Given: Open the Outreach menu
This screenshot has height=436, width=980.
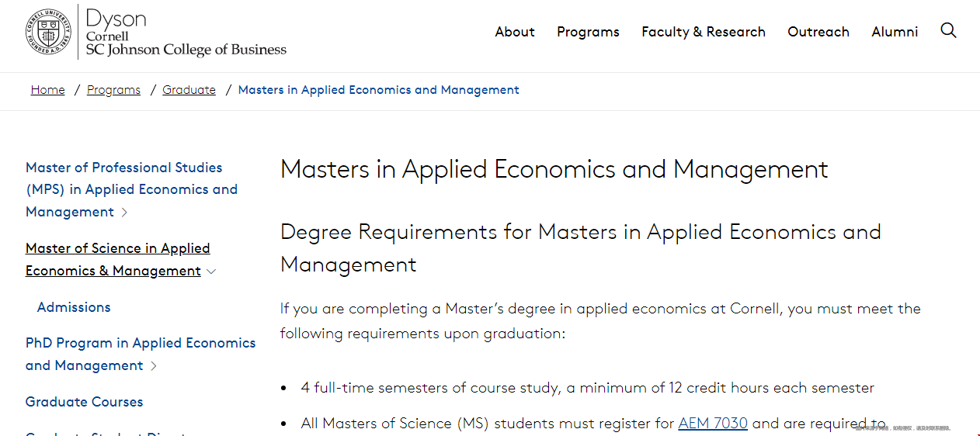Looking at the screenshot, I should [818, 32].
